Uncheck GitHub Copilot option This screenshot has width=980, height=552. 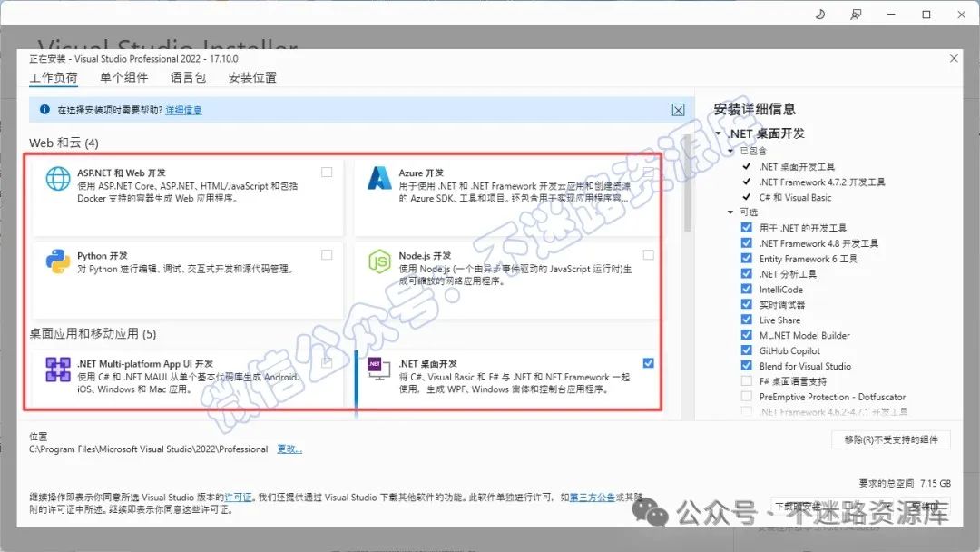pos(746,350)
